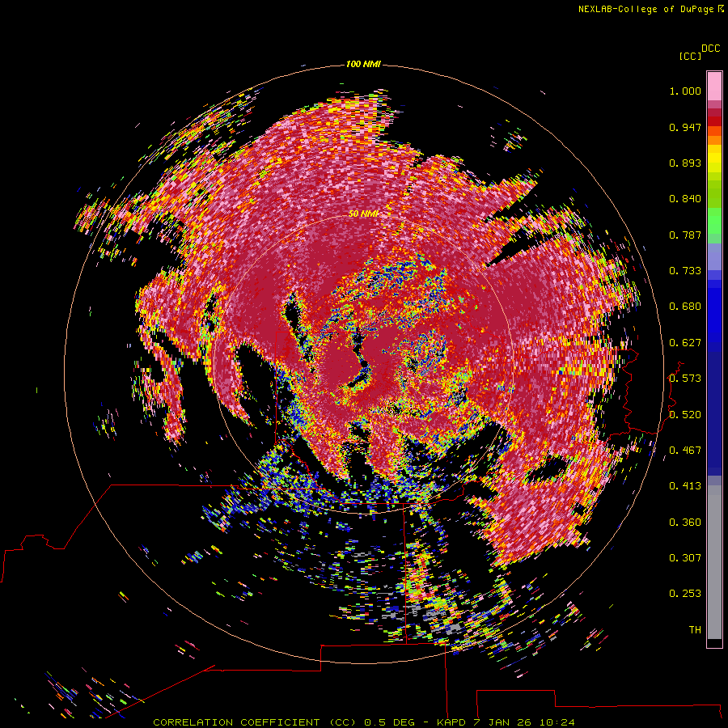Click the 0.467 legend value

click(685, 451)
